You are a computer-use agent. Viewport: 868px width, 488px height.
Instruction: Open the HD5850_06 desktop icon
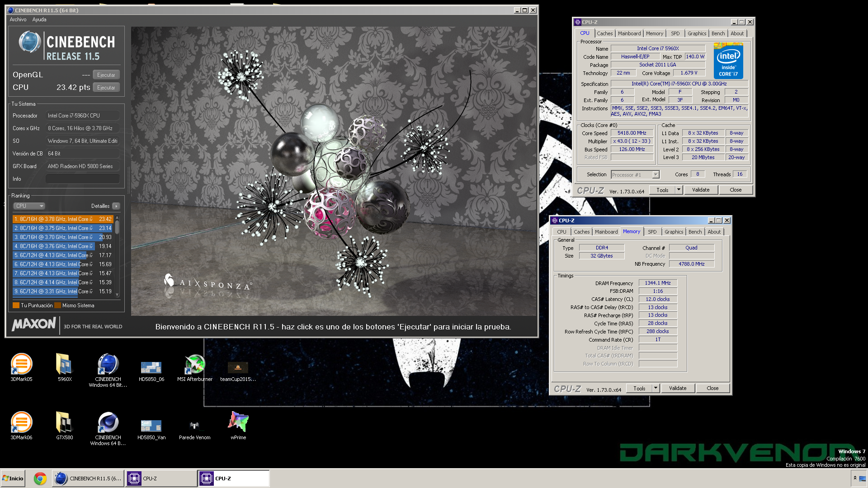151,370
